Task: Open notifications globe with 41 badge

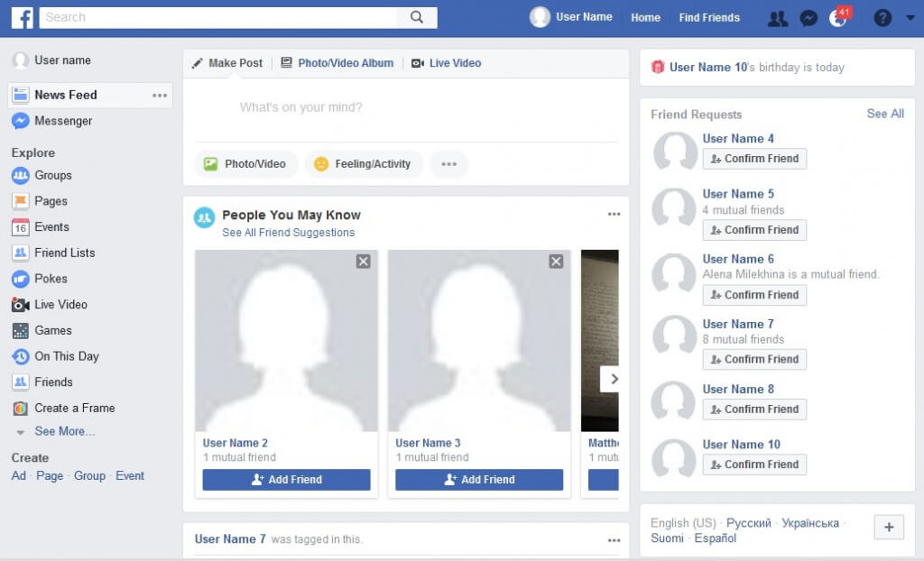Action: pyautogui.click(x=838, y=18)
